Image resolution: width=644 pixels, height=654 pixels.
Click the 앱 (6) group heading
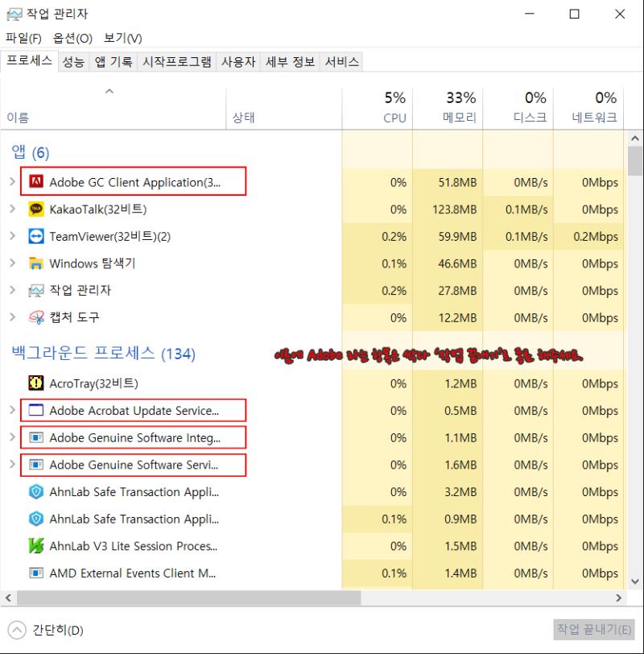pos(31,152)
